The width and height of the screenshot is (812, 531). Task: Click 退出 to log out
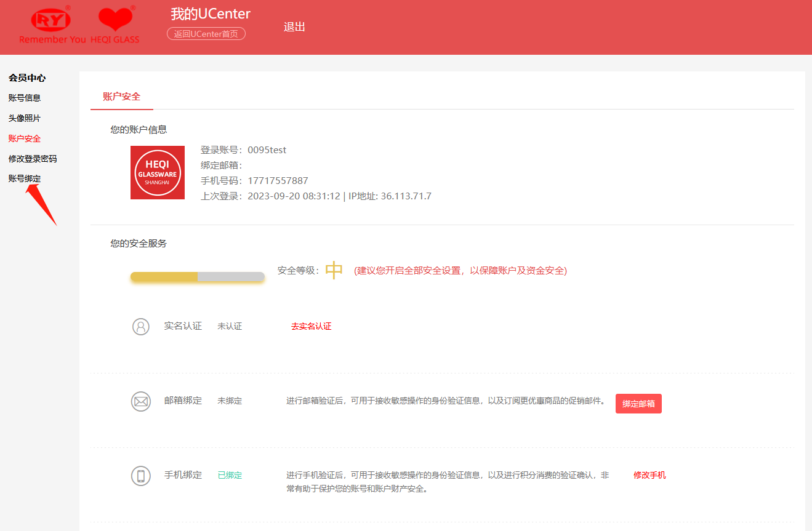(294, 27)
